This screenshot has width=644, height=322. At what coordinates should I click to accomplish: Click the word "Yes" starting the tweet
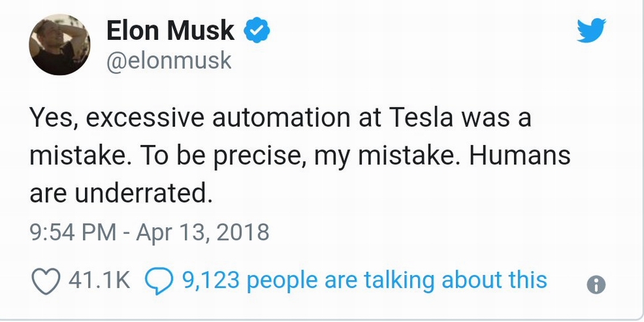[x=50, y=120]
